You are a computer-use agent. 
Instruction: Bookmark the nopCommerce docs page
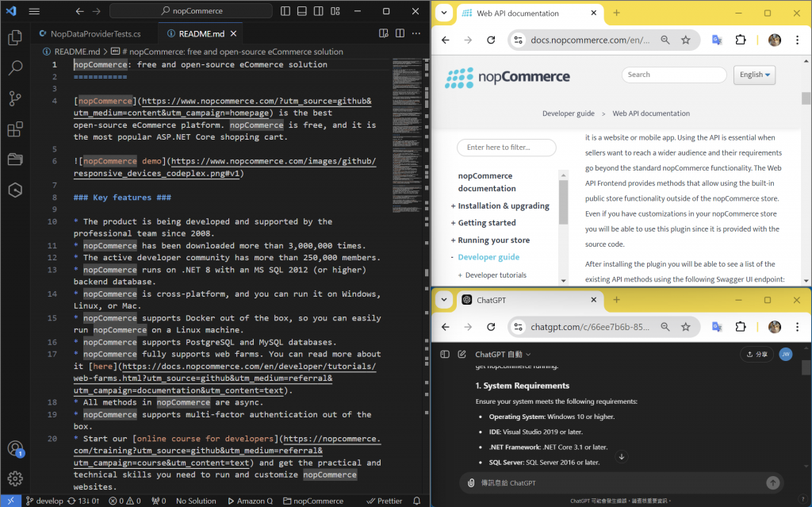tap(686, 40)
